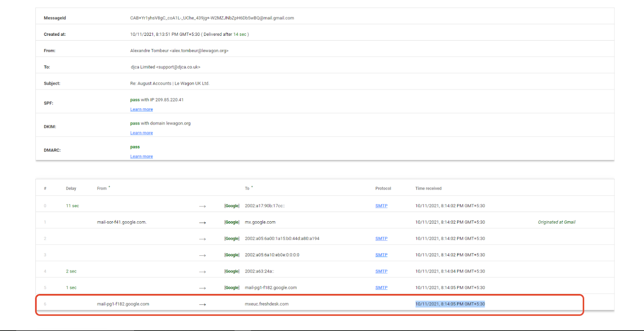This screenshot has width=644, height=331.
Task: Click the 2 sec delay value
Action: pyautogui.click(x=71, y=271)
